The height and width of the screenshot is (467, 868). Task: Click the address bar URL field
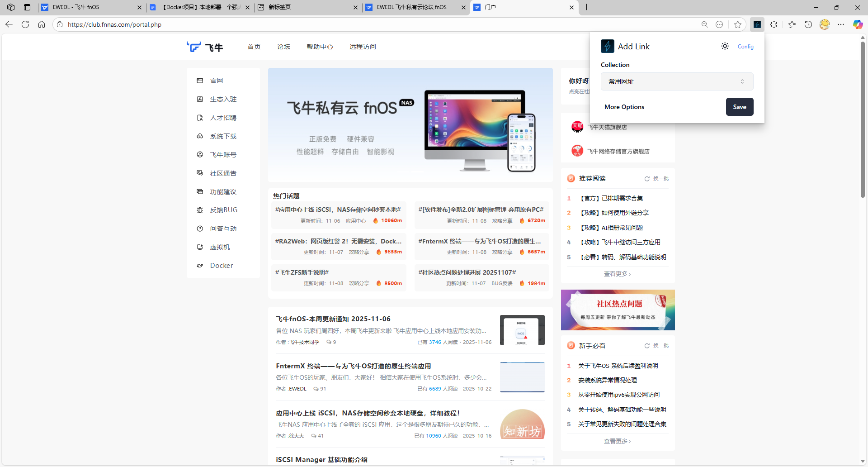coord(380,24)
